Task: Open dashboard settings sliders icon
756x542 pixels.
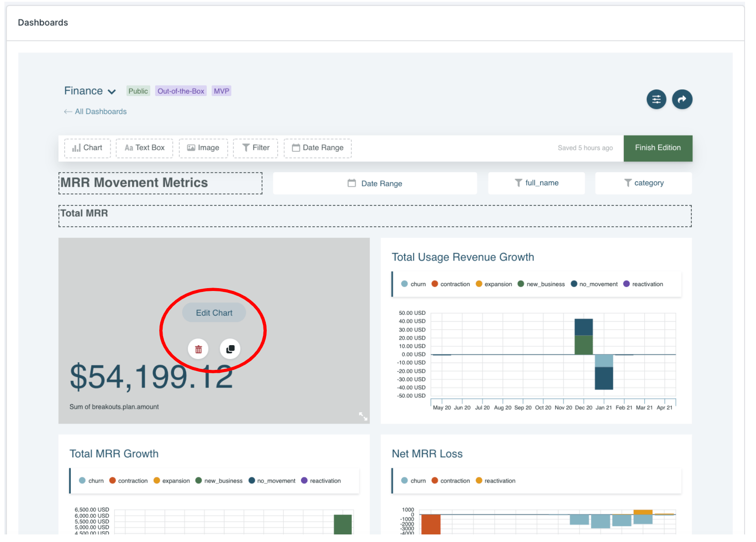Action: pyautogui.click(x=656, y=99)
